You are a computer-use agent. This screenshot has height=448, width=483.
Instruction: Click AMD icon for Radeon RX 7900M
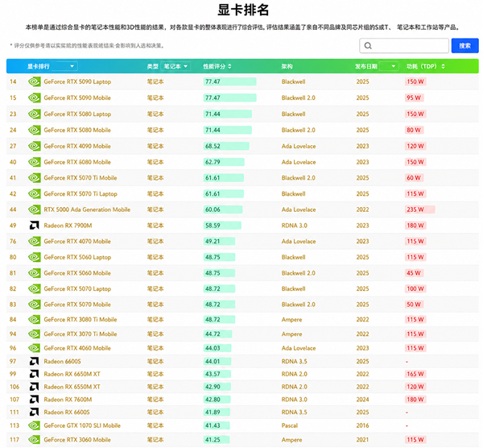click(x=34, y=226)
